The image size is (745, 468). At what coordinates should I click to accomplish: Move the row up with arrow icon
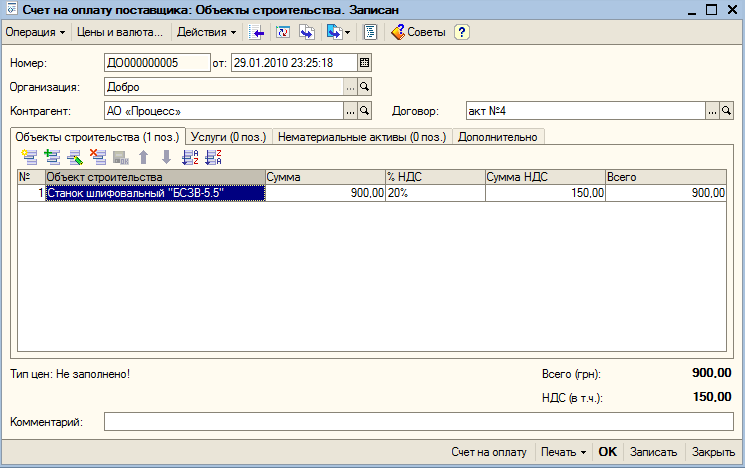click(x=143, y=157)
